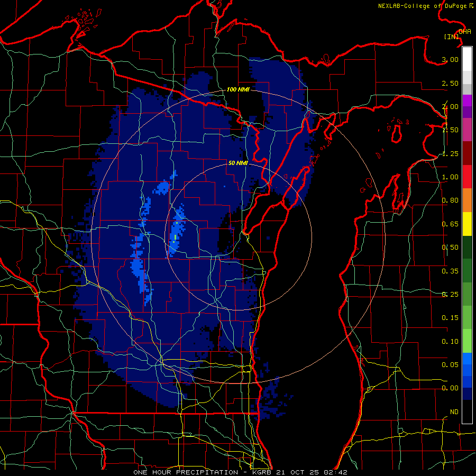Select the dark red maroon legend swatch
The height and width of the screenshot is (476, 476).
467,153
